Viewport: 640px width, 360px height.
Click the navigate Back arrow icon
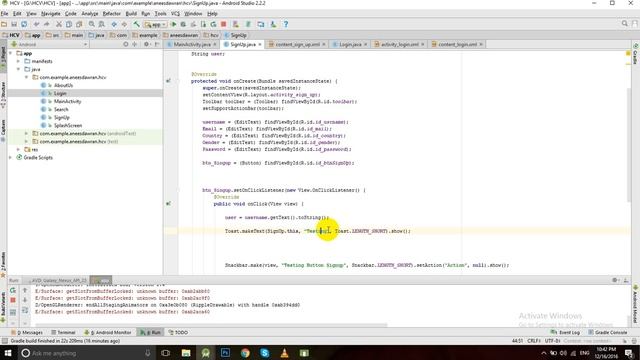pos(114,24)
